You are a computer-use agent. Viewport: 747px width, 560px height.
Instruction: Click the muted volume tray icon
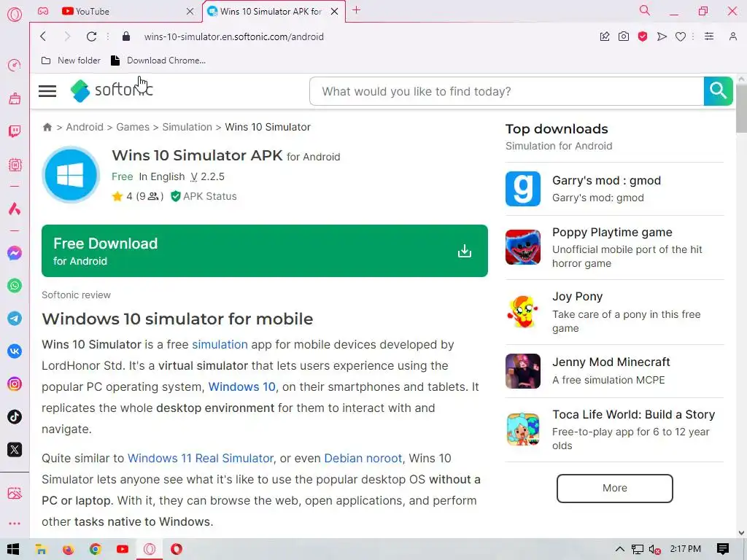[654, 550]
